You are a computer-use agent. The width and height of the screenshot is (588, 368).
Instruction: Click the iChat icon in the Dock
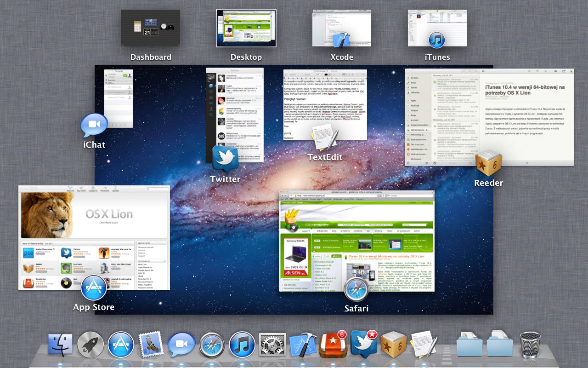pyautogui.click(x=181, y=345)
